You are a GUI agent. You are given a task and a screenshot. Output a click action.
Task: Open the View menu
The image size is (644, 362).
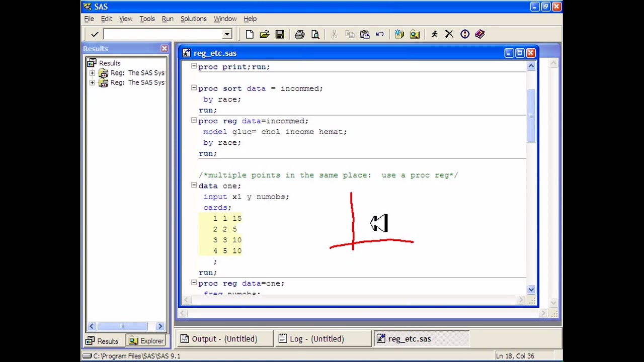click(x=126, y=19)
